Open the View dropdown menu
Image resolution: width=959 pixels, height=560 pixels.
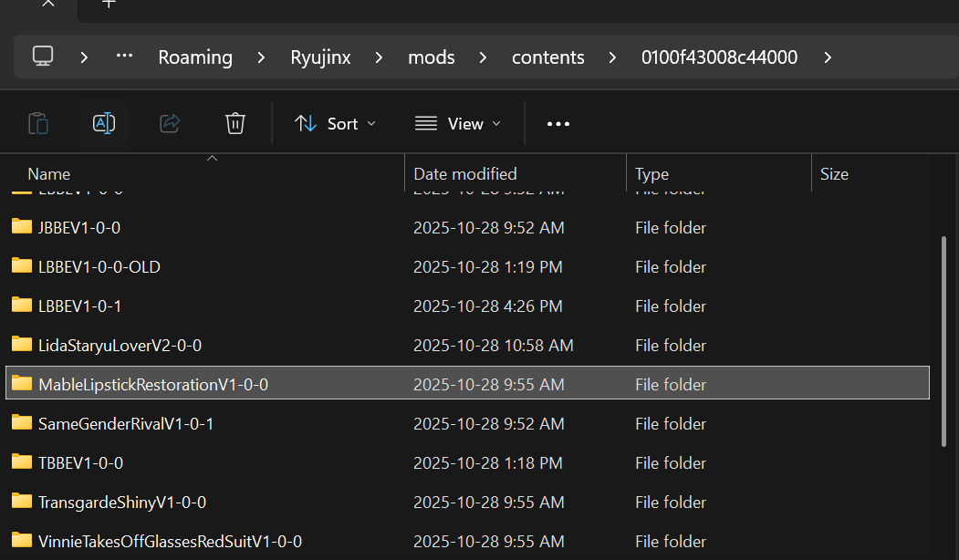(458, 123)
